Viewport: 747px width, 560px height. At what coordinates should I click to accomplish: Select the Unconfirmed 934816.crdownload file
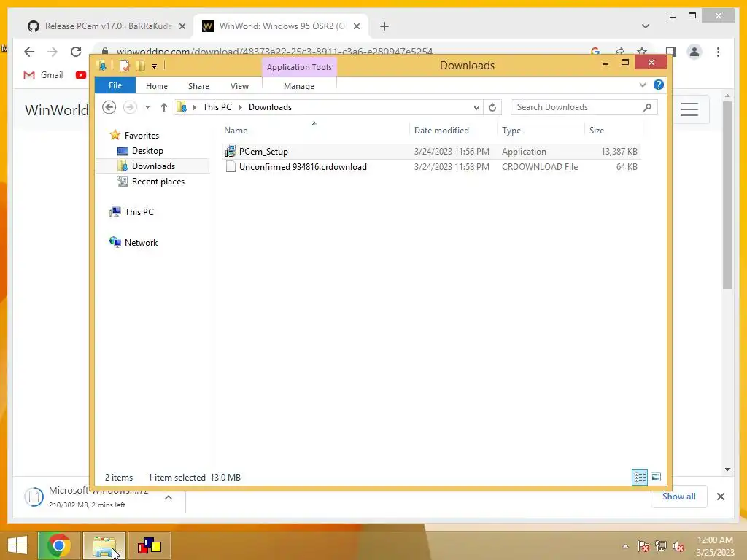point(431,167)
